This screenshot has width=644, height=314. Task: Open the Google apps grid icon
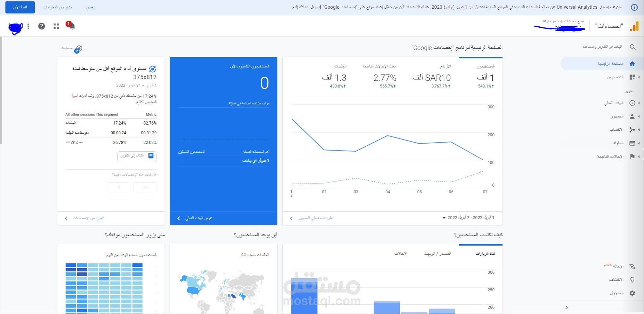(x=56, y=26)
